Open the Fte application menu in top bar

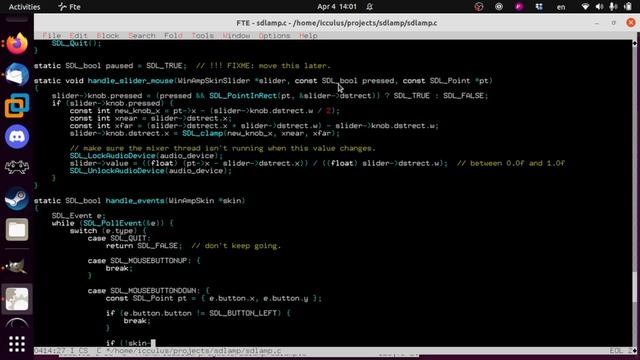click(69, 7)
